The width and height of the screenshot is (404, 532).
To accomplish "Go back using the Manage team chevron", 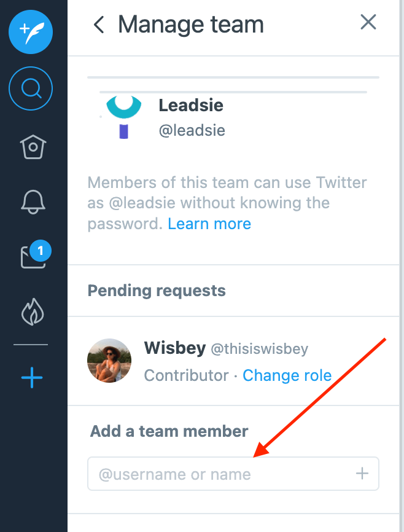I will click(x=98, y=25).
